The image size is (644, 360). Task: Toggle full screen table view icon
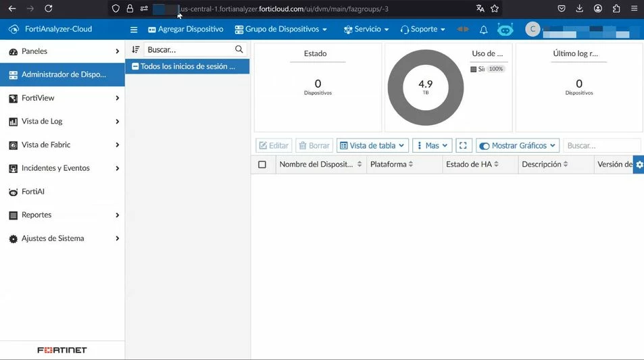point(464,145)
